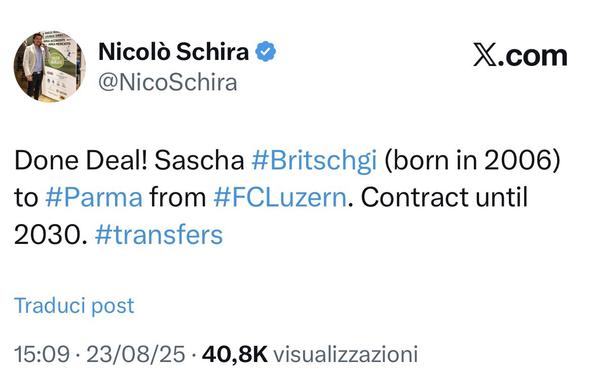Click the "Contract until" text

click(x=444, y=197)
